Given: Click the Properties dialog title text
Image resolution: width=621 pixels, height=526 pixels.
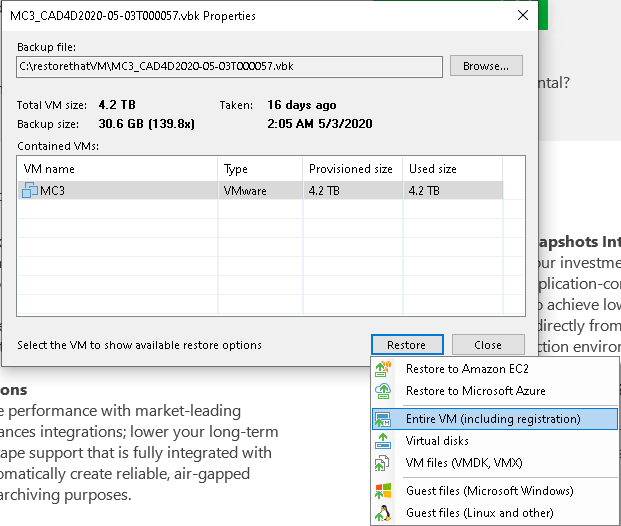Looking at the screenshot, I should pyautogui.click(x=133, y=16).
